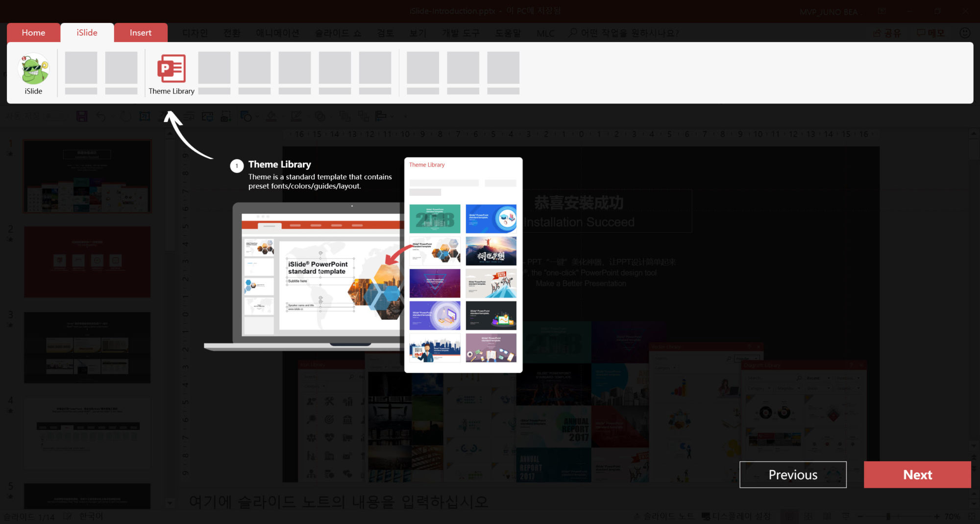The height and width of the screenshot is (524, 980).
Task: Select the iSlide tab
Action: (87, 32)
